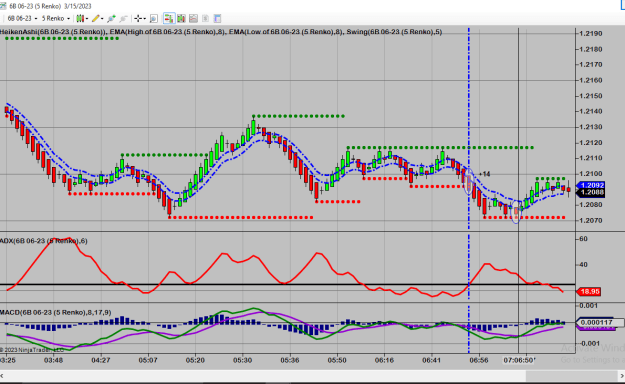Click the horizontal scrollbar right arrow
The height and width of the screenshot is (384, 625).
[x=622, y=376]
